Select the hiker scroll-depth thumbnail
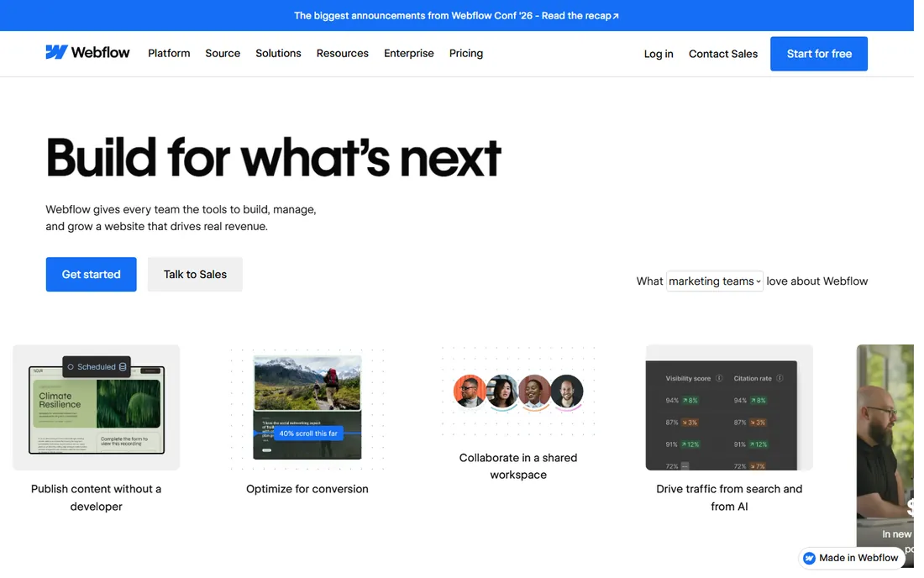Viewport: 924px width, 578px height. [307, 407]
